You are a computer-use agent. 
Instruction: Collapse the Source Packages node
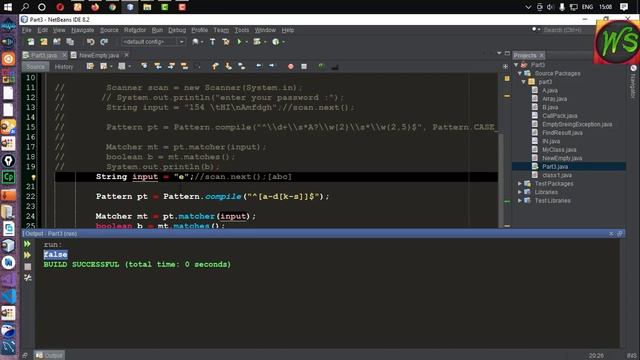pyautogui.click(x=520, y=73)
